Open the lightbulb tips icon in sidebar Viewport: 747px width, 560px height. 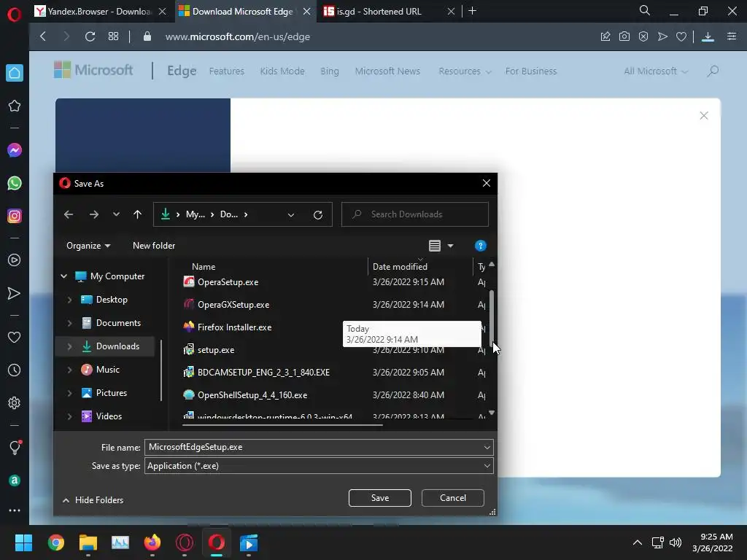(15, 447)
